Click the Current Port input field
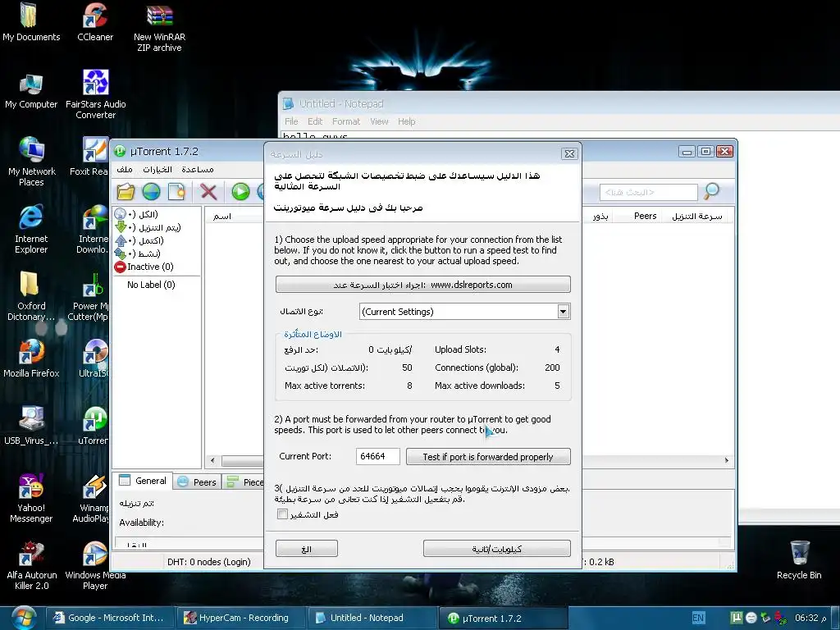 click(x=377, y=456)
